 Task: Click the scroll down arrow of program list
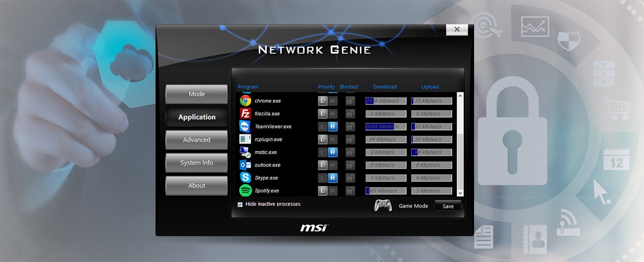[x=460, y=193]
